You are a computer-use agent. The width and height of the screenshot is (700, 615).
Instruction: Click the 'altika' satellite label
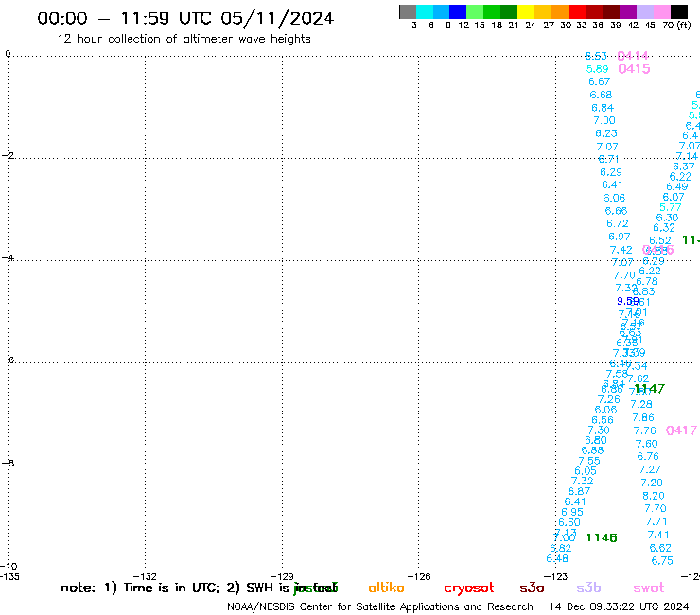pyautogui.click(x=386, y=588)
